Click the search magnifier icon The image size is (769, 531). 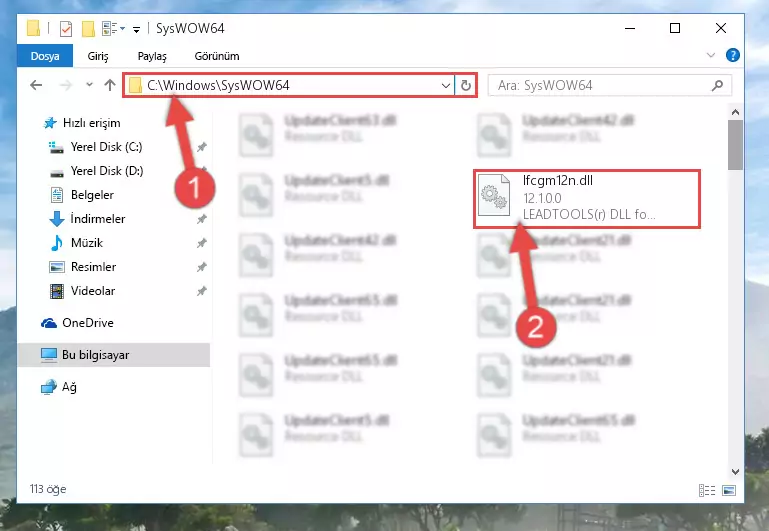[x=718, y=86]
